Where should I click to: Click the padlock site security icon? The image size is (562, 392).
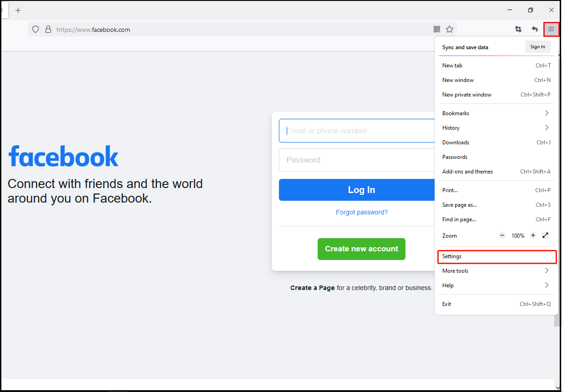coord(48,30)
